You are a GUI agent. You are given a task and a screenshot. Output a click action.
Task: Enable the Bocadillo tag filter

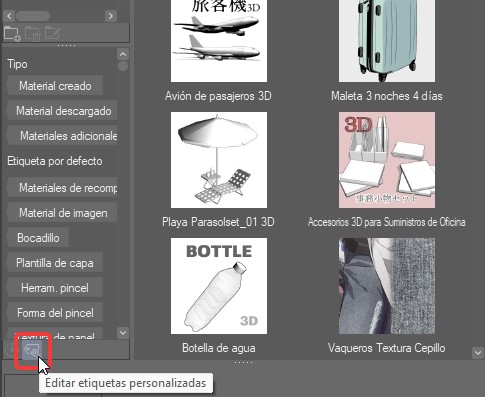[38, 238]
